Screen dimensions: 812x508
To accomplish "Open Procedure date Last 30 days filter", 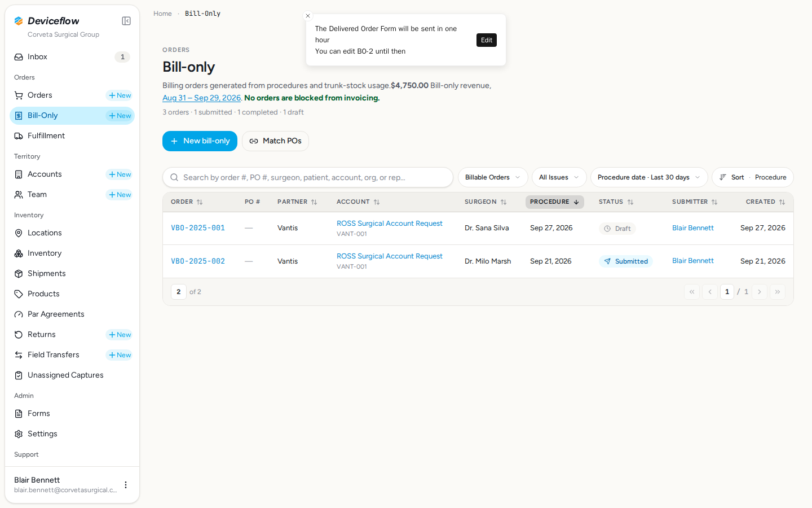I will click(649, 177).
